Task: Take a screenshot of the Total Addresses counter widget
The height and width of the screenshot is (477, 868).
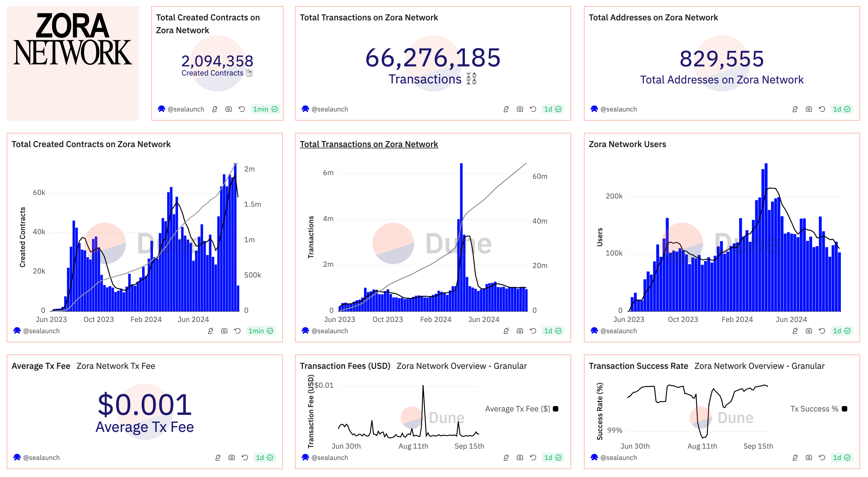Action: pos(808,109)
